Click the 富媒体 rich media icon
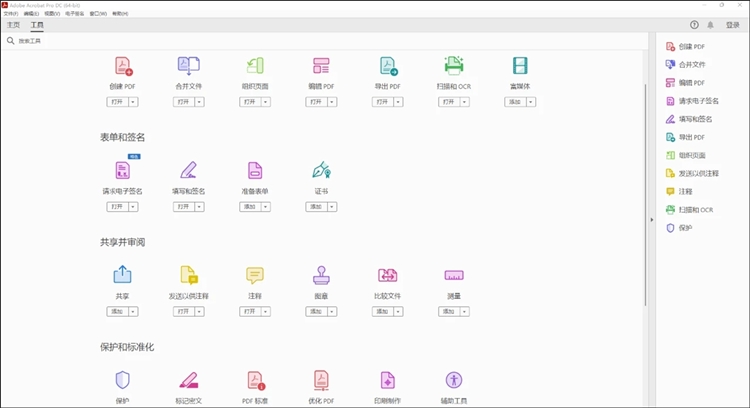 [x=520, y=67]
